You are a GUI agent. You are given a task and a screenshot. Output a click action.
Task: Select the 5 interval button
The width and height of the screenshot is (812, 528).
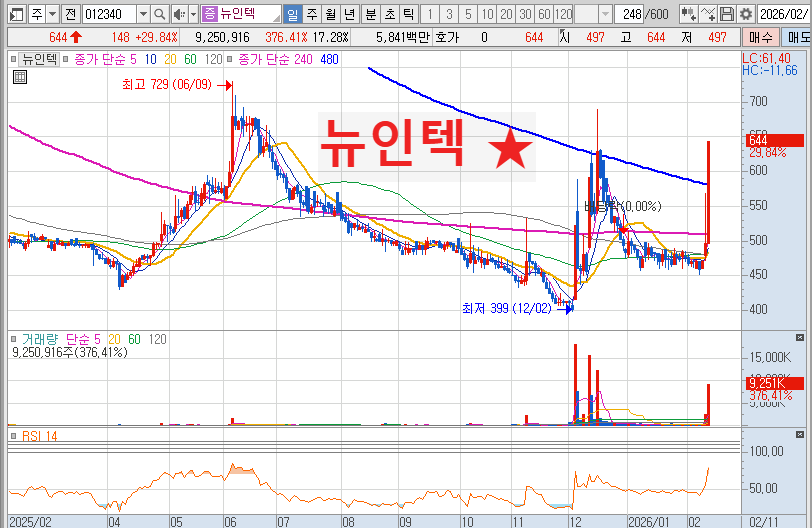(468, 14)
